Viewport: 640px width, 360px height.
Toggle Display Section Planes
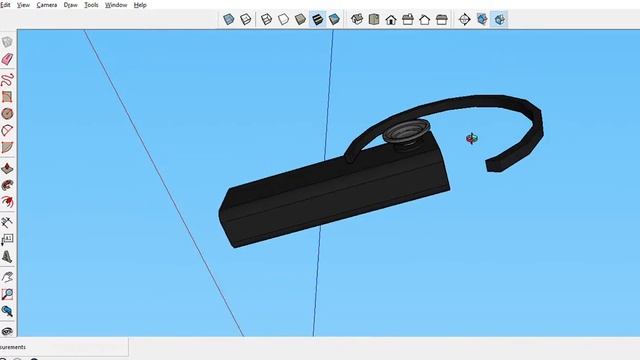click(x=482, y=19)
